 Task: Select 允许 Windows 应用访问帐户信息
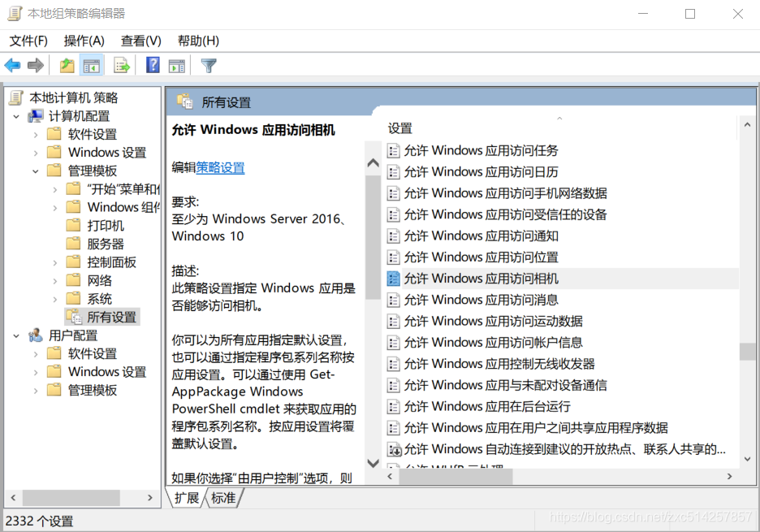[494, 343]
